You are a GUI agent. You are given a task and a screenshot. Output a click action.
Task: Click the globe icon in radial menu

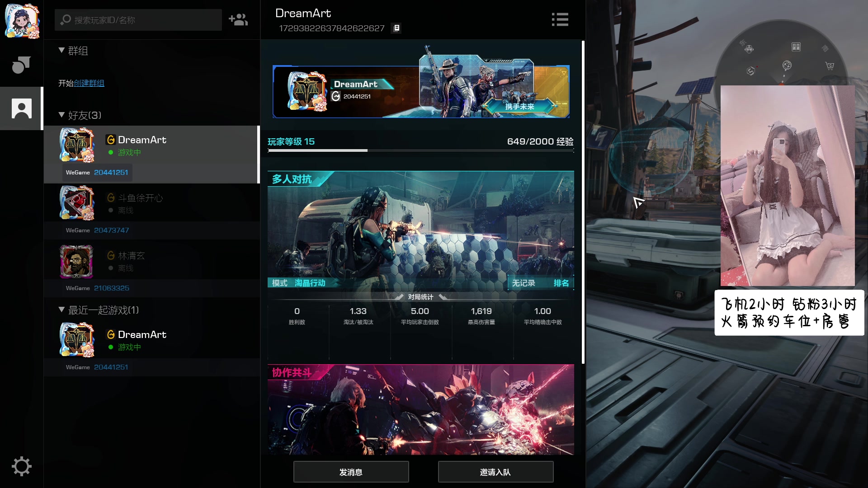click(x=787, y=66)
